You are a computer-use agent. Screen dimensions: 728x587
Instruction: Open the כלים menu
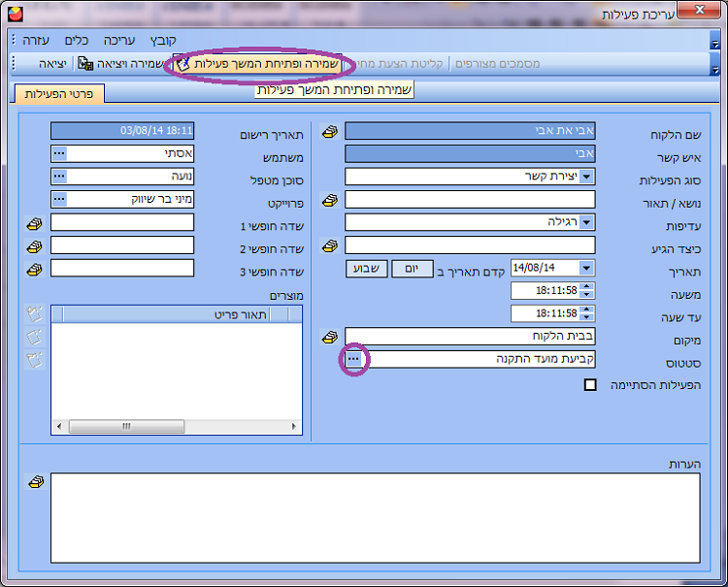(77, 41)
